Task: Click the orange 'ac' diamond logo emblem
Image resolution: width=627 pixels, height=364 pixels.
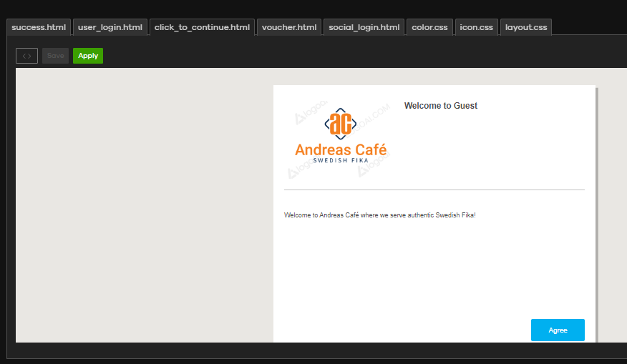Action: [x=341, y=124]
